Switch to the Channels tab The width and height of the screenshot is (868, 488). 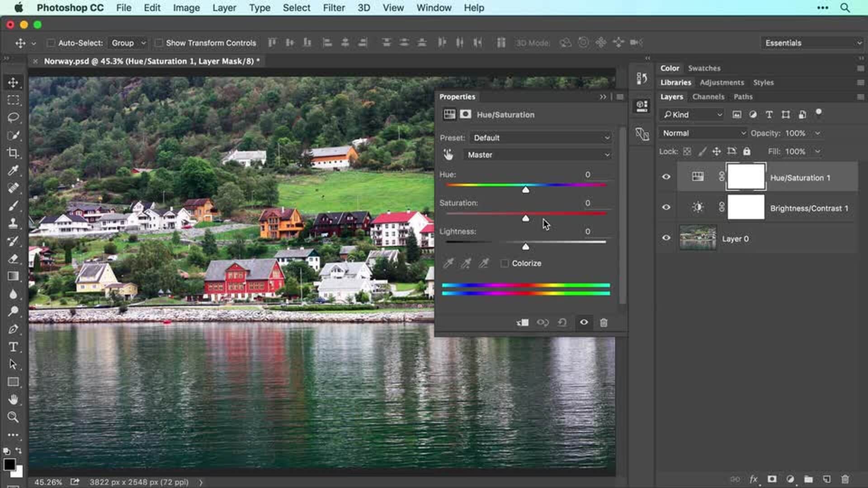tap(708, 97)
